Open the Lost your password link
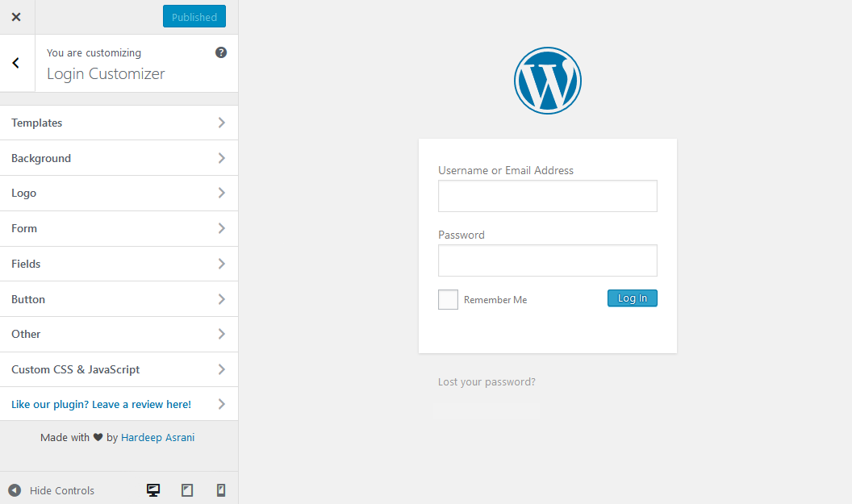 [x=487, y=381]
